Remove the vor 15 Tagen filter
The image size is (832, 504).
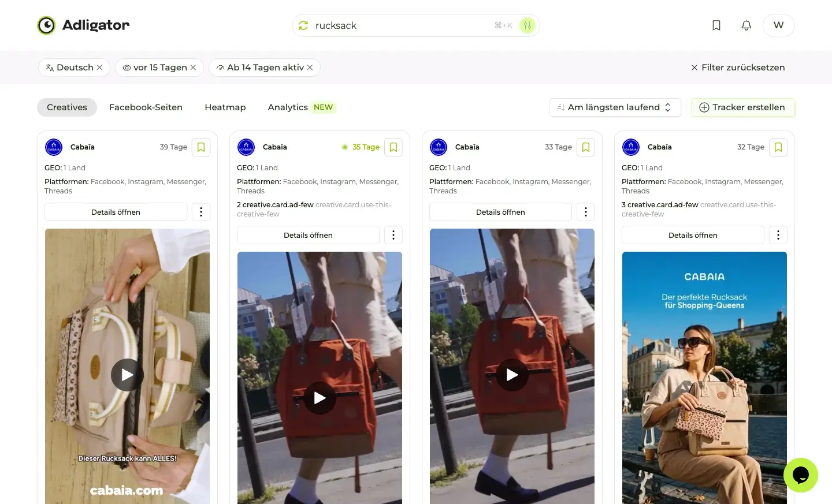click(193, 68)
